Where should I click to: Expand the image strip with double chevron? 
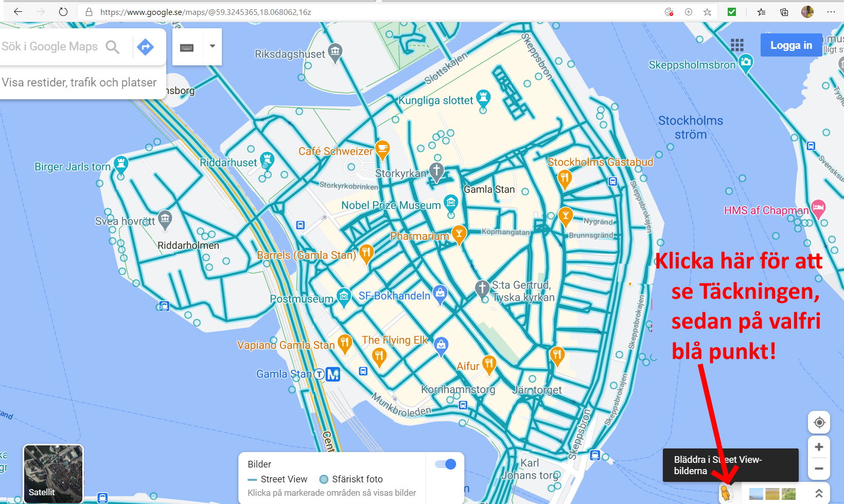(x=818, y=494)
